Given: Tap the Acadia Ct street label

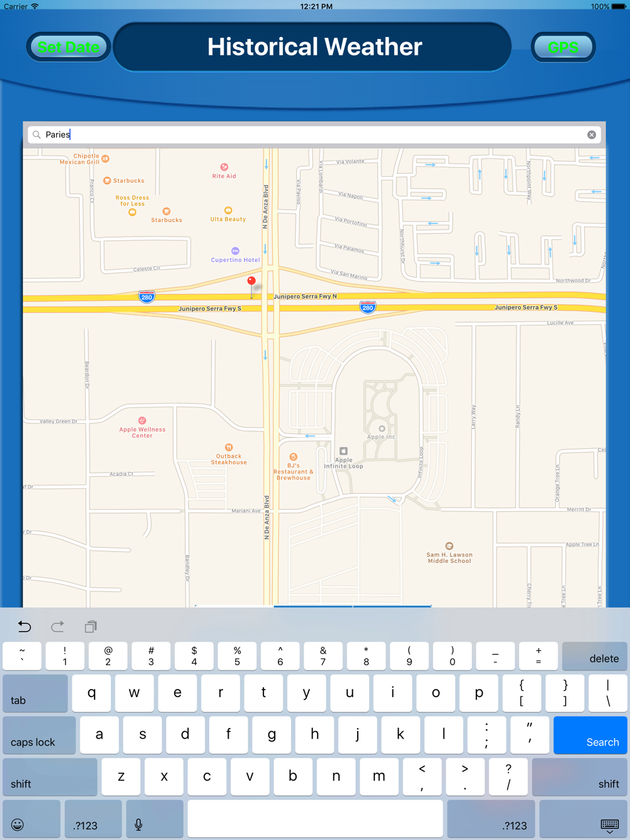Looking at the screenshot, I should click(122, 474).
